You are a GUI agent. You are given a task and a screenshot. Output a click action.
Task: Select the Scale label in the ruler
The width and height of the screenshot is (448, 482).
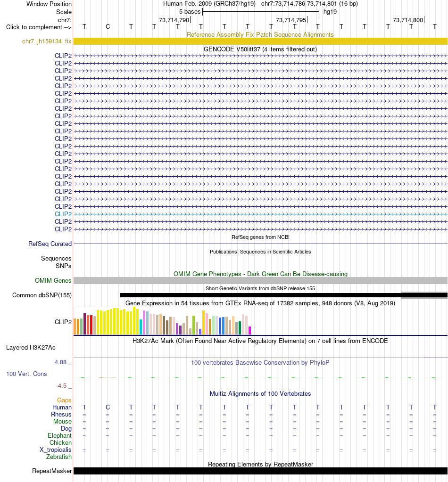point(64,12)
